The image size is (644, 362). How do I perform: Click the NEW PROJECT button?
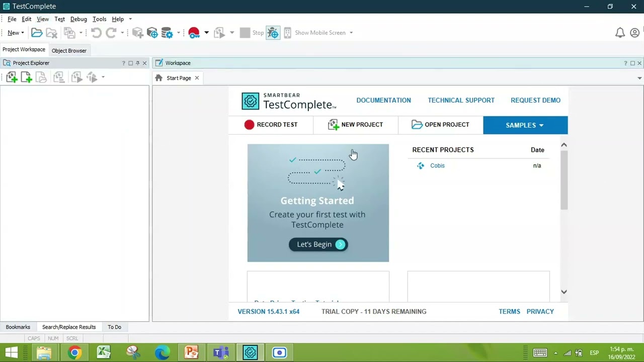pos(356,125)
